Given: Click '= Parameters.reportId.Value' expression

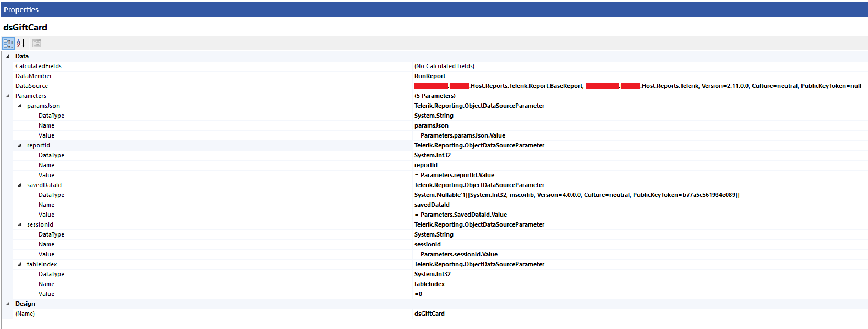Looking at the screenshot, I should 454,175.
